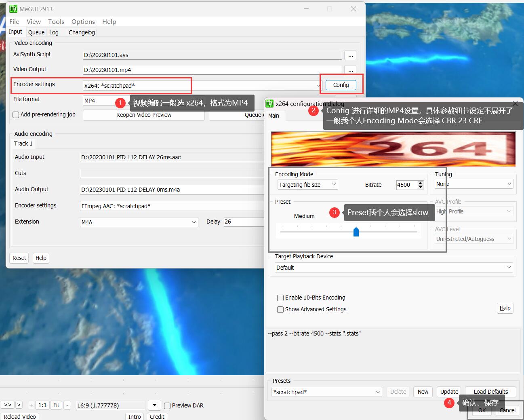Click the Video Output browse button
524x420 pixels.
click(350, 70)
